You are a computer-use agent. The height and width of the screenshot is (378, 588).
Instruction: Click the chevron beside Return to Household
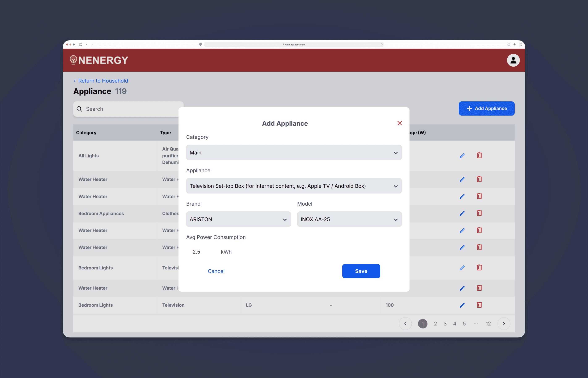point(75,81)
